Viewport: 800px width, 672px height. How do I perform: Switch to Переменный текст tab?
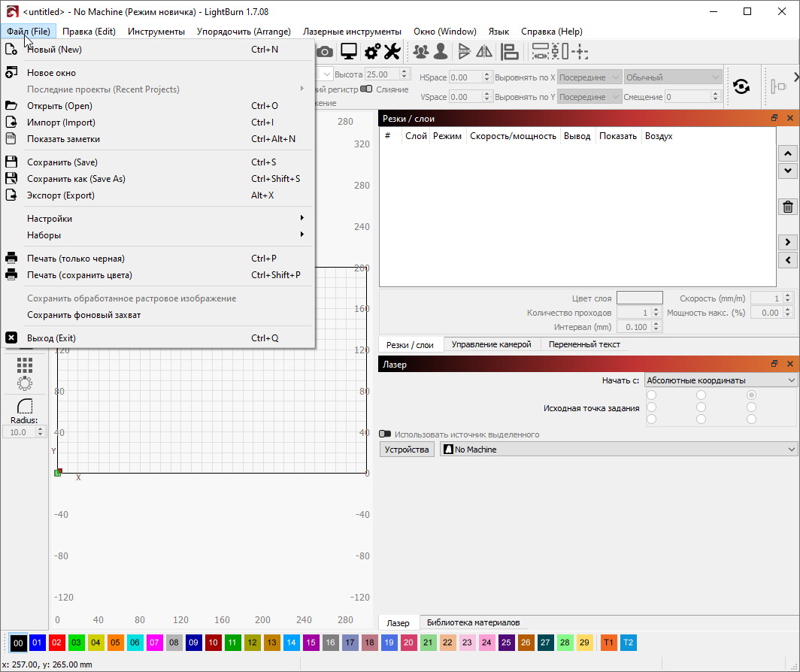[585, 344]
